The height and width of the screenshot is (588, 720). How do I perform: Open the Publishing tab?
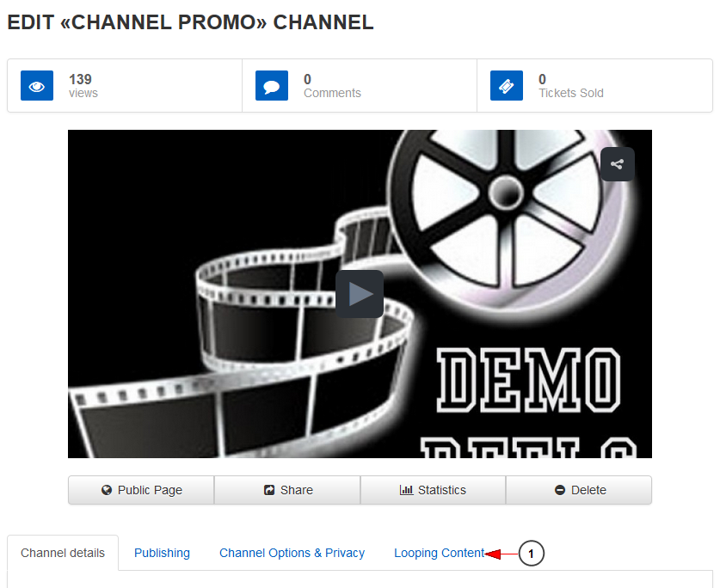[x=162, y=553]
